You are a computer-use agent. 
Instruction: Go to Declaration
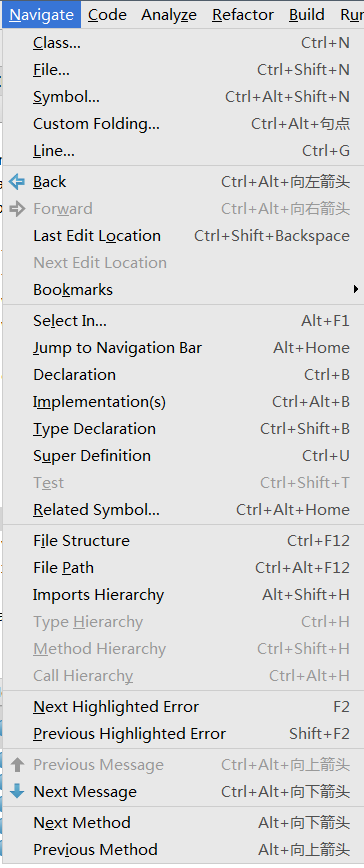click(182, 375)
